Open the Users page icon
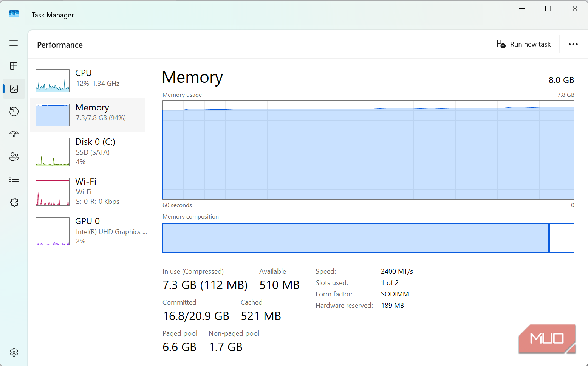The image size is (588, 366). (14, 157)
